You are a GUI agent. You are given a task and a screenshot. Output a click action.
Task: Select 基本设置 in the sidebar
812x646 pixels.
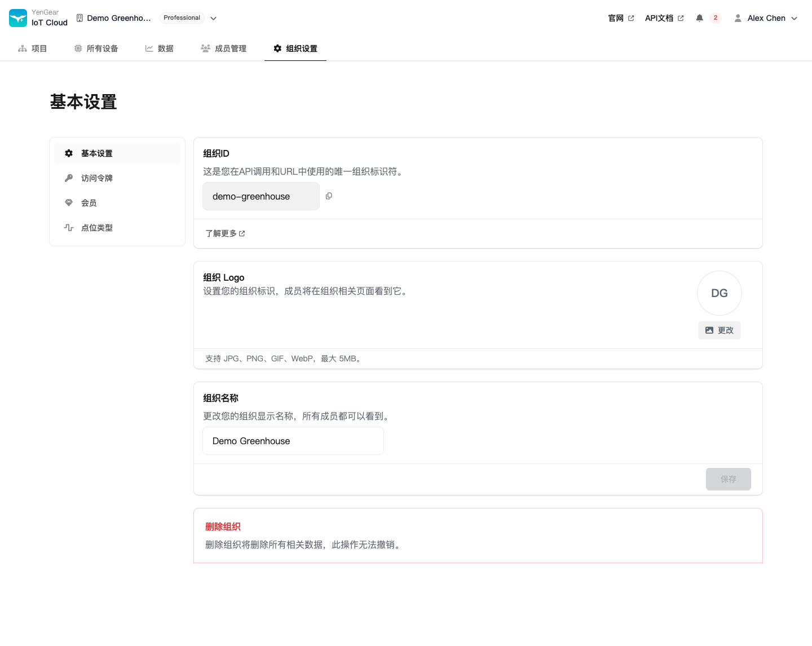tap(117, 153)
